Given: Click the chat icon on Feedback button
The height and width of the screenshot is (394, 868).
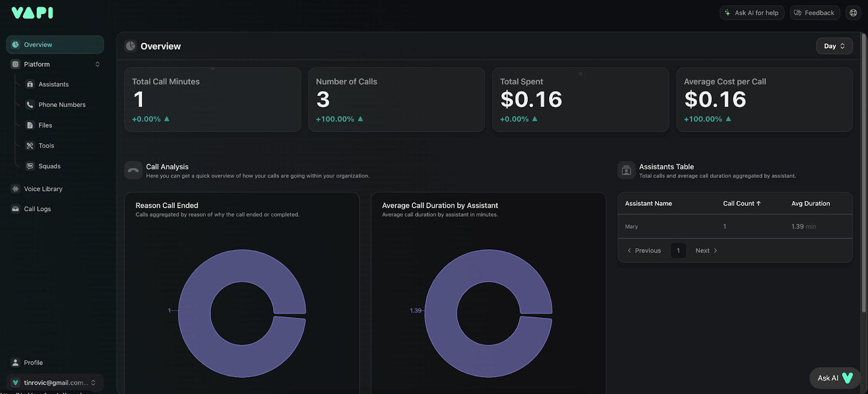Looking at the screenshot, I should pos(797,12).
